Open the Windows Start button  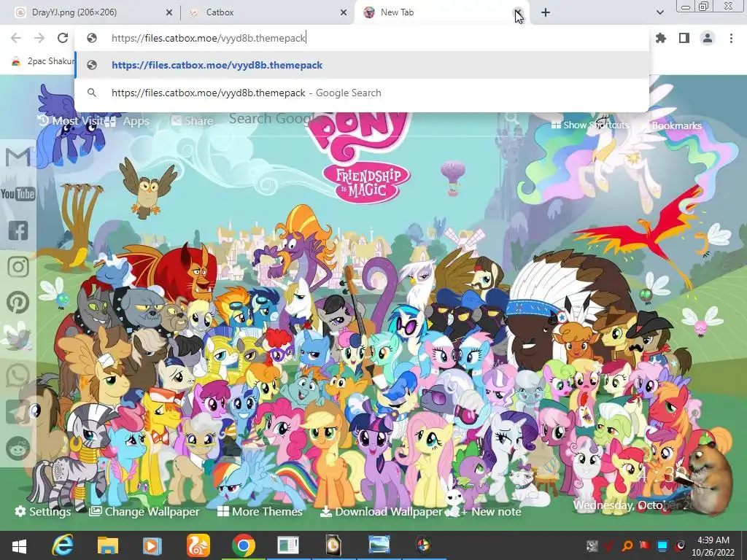click(19, 545)
